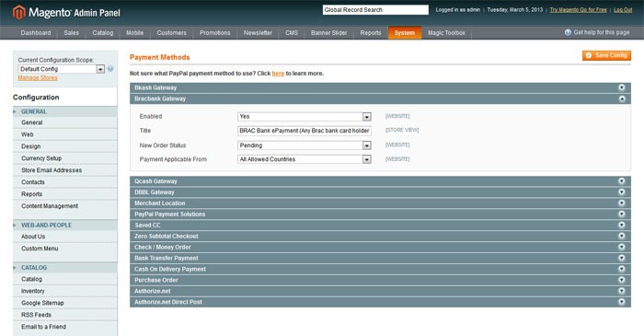The width and height of the screenshot is (644, 336).
Task: Open the PayPal Payment Solutions header
Action: click(x=380, y=214)
